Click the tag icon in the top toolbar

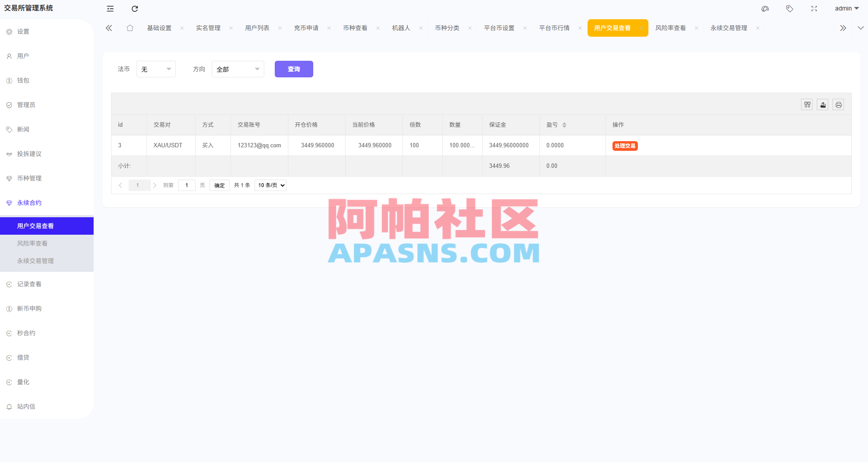coord(789,8)
